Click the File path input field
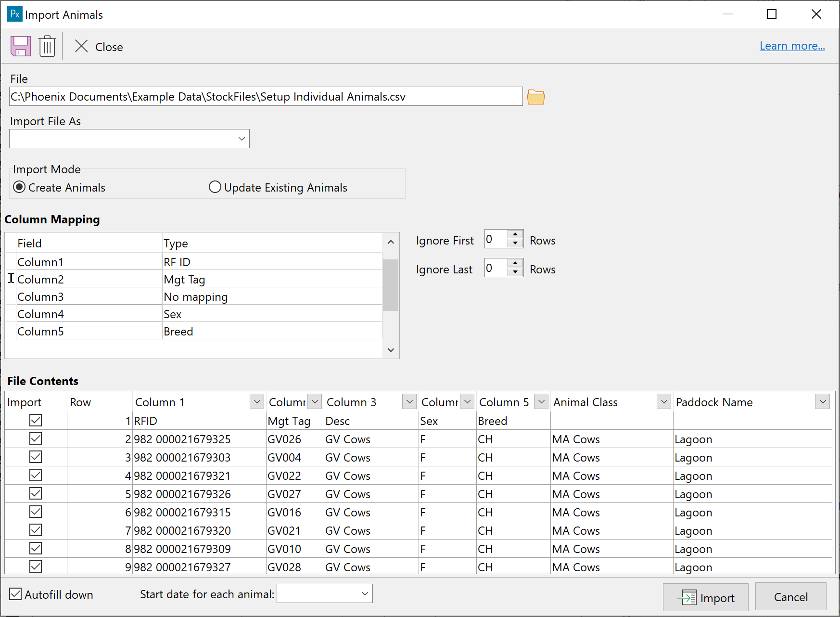The height and width of the screenshot is (617, 840). (266, 96)
